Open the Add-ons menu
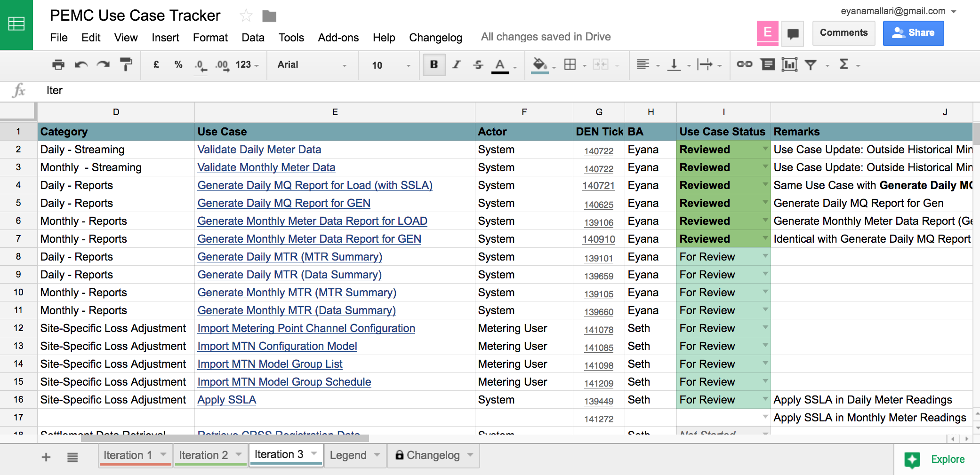 click(338, 38)
